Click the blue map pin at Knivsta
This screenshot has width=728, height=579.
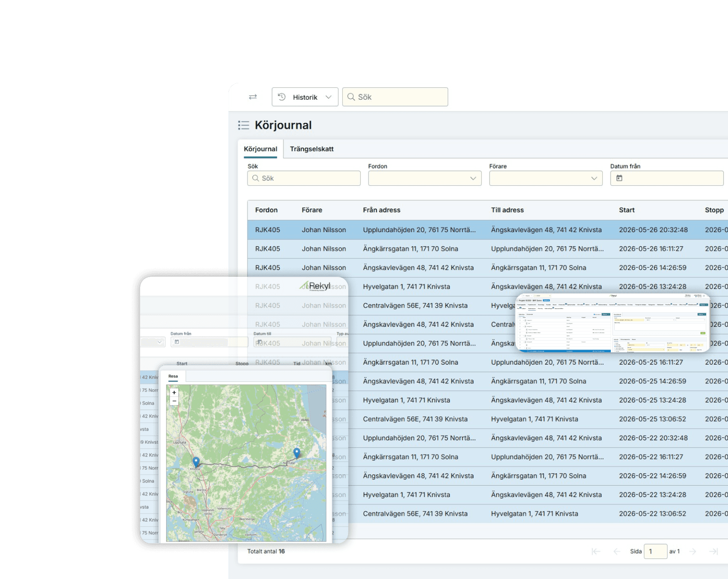(x=196, y=462)
